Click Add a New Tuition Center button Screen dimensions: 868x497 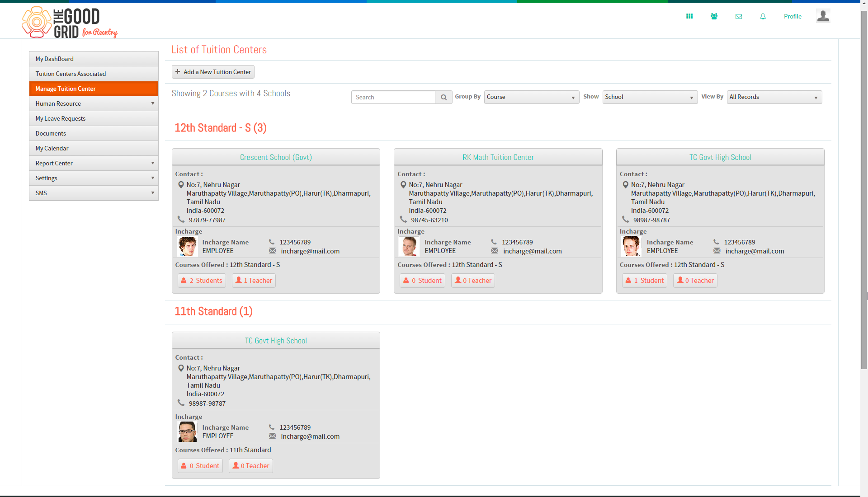click(x=213, y=72)
